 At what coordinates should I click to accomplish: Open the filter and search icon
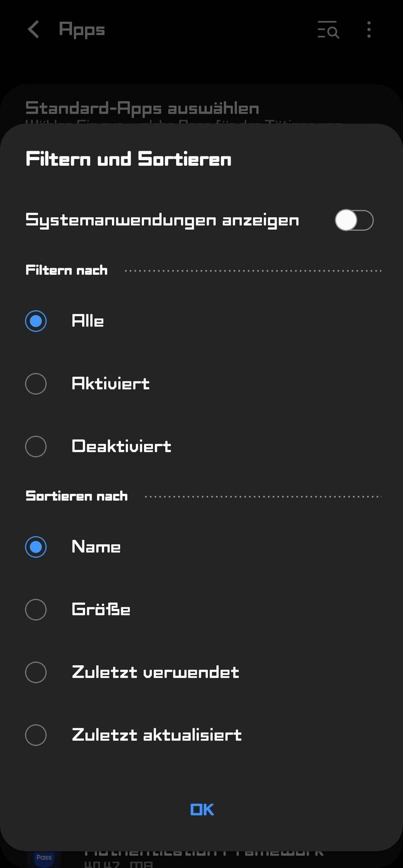(x=328, y=30)
